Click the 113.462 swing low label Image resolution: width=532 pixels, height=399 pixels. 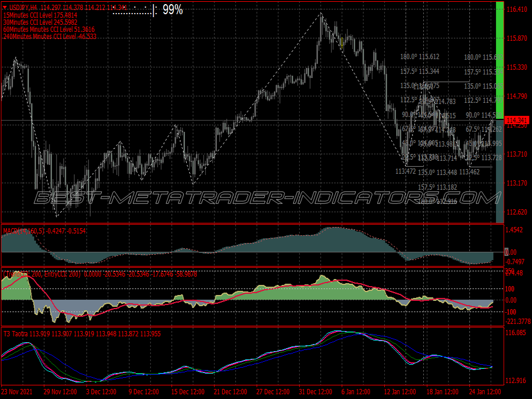coord(469,172)
